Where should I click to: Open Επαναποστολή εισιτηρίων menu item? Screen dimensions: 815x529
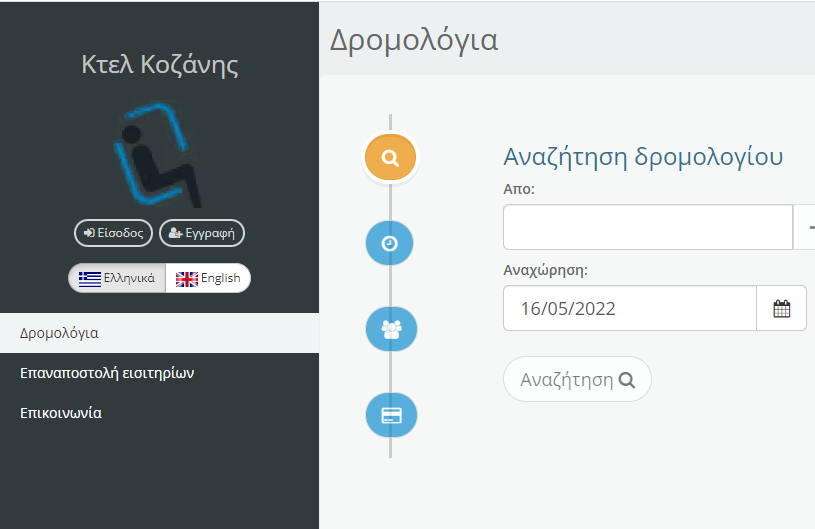(160, 373)
